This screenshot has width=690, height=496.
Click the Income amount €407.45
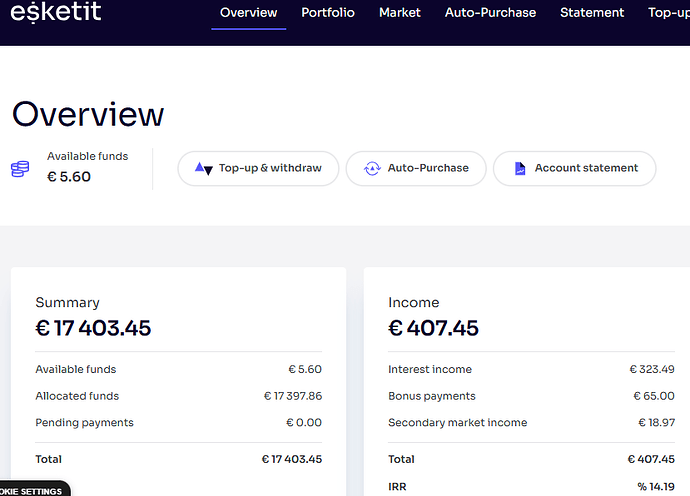(433, 327)
